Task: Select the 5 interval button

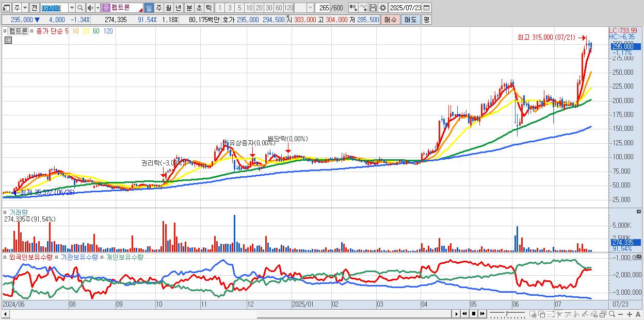Action: 239,8
